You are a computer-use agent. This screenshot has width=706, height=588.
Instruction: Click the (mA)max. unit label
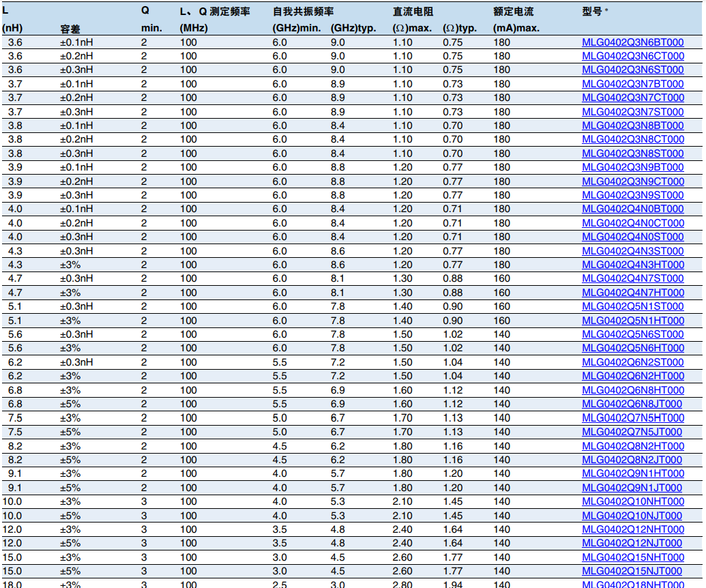pos(516,29)
